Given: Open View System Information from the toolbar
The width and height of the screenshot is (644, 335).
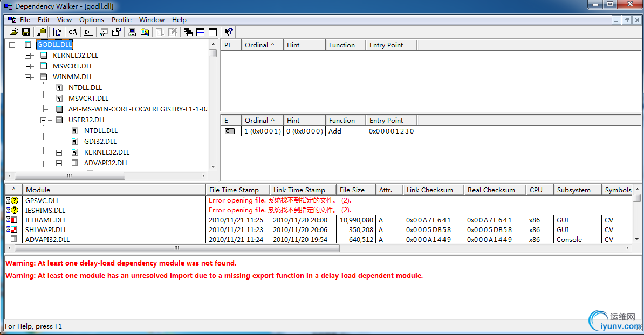Looking at the screenshot, I should click(x=132, y=32).
